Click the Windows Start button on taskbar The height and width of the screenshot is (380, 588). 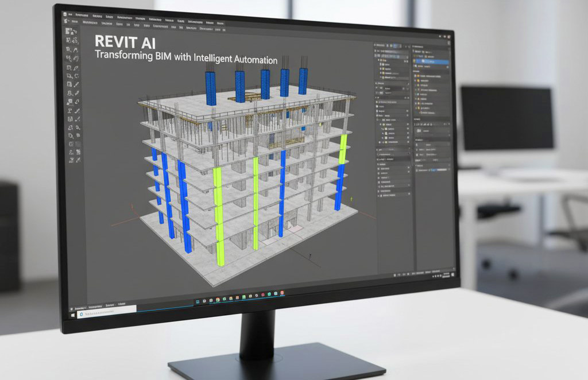point(73,315)
